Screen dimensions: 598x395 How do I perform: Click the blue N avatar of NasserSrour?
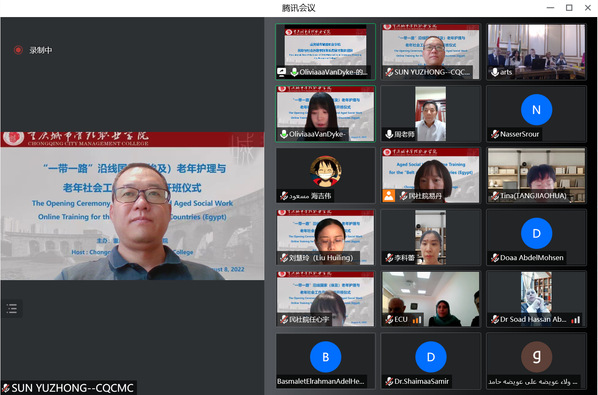tap(536, 110)
